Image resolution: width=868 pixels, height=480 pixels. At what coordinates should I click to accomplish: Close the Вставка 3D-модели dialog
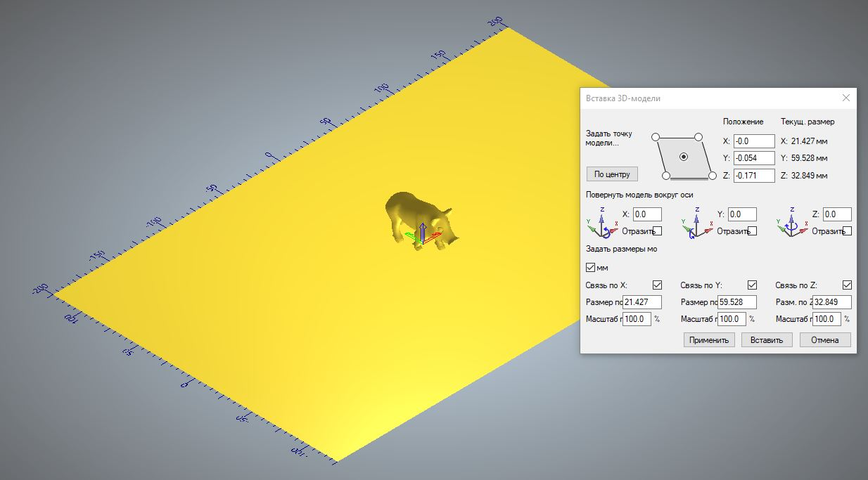pyautogui.click(x=846, y=98)
